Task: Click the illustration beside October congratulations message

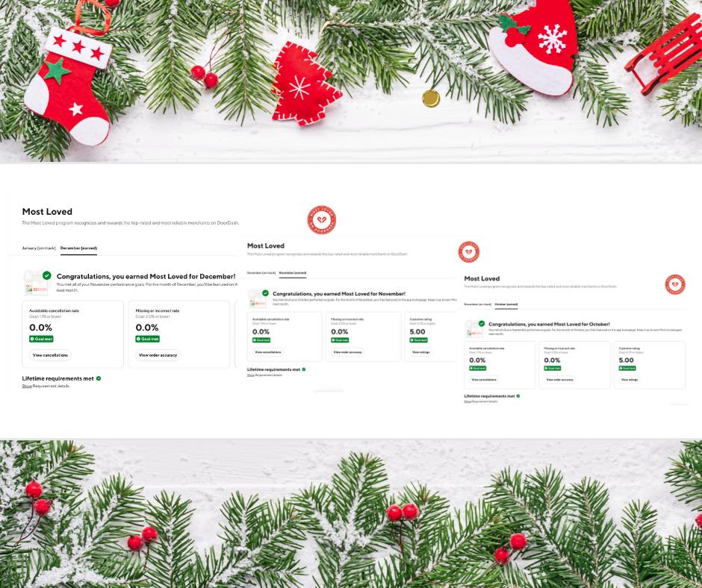Action: click(x=473, y=328)
